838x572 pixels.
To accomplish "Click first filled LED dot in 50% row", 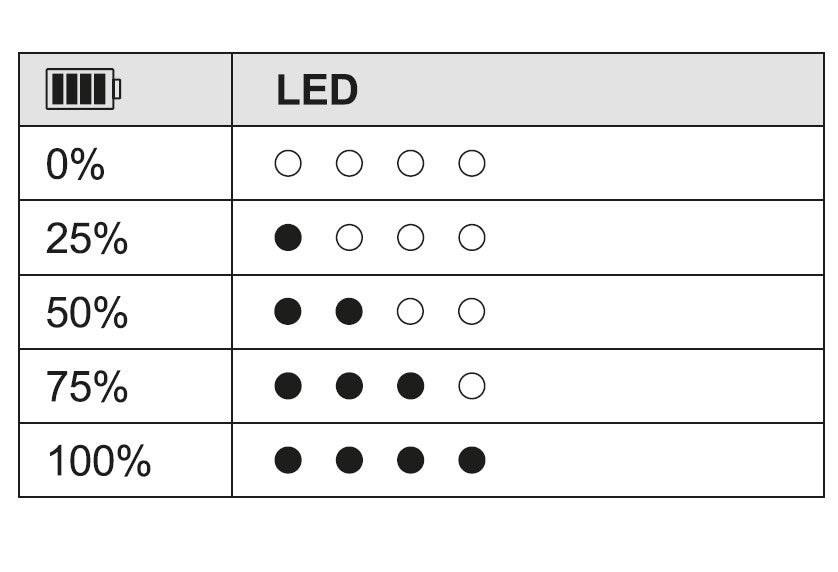I will (x=288, y=311).
